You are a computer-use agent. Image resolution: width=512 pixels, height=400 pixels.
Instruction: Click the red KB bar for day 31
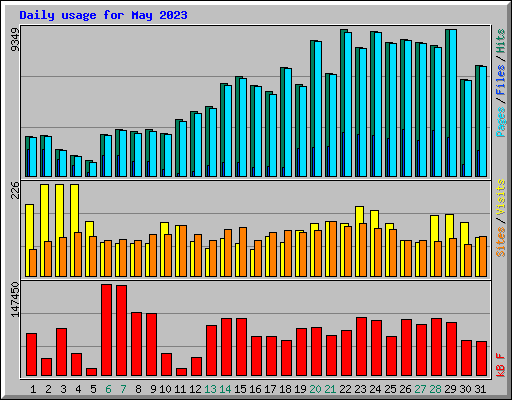tap(481, 359)
